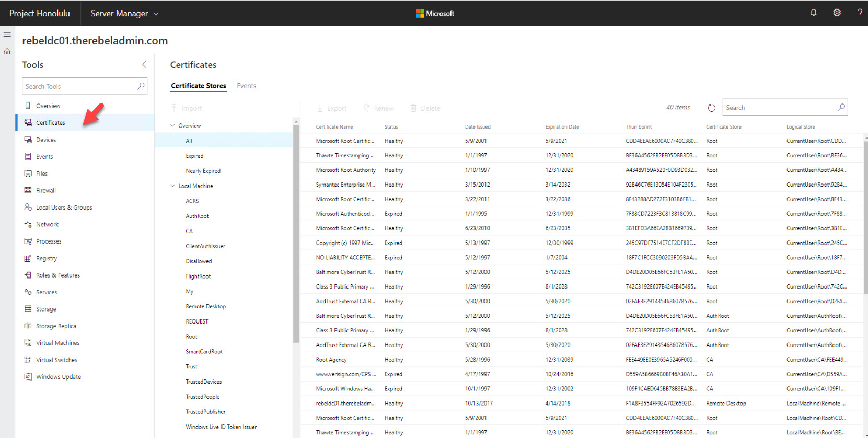Click the Microsoft logo
Viewport: 868px width, 438px height.
click(435, 13)
